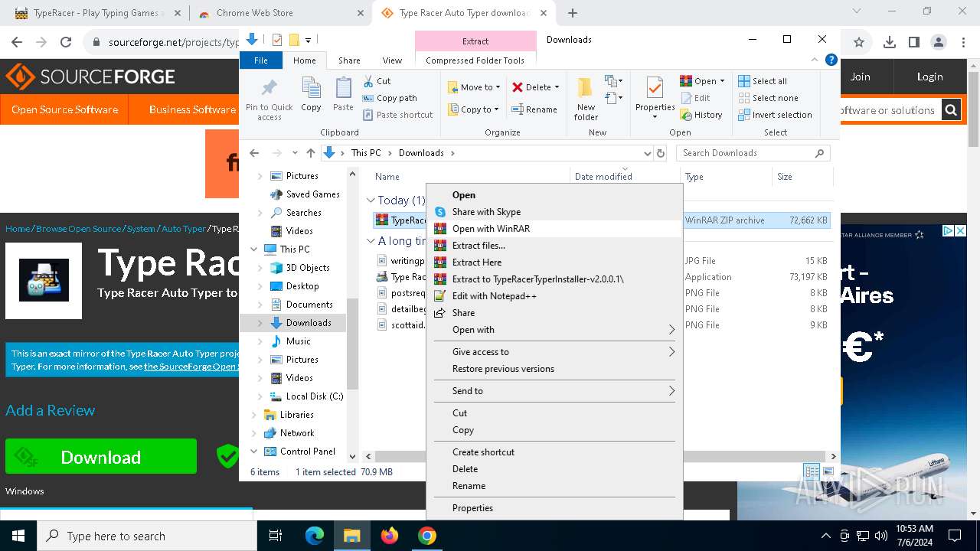Open Firefox from the taskbar
This screenshot has height=551, width=980.
point(390,536)
